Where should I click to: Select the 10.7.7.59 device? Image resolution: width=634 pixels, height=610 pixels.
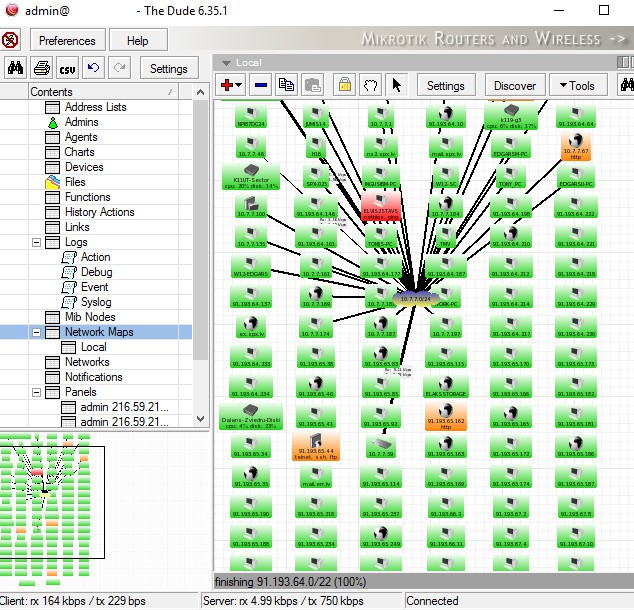pyautogui.click(x=381, y=447)
